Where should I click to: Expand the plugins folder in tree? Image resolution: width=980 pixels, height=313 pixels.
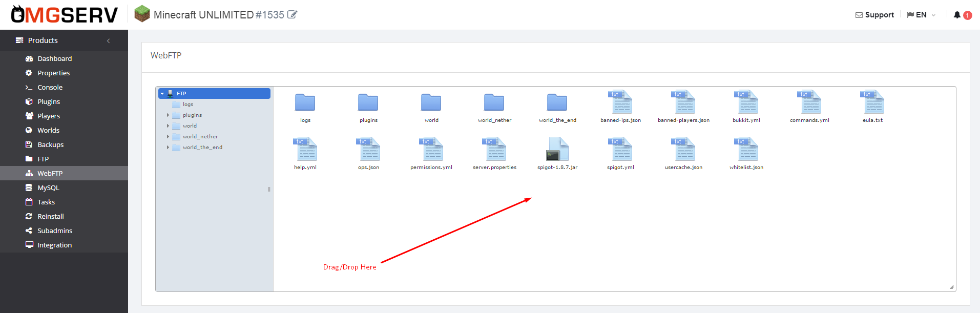pos(168,115)
